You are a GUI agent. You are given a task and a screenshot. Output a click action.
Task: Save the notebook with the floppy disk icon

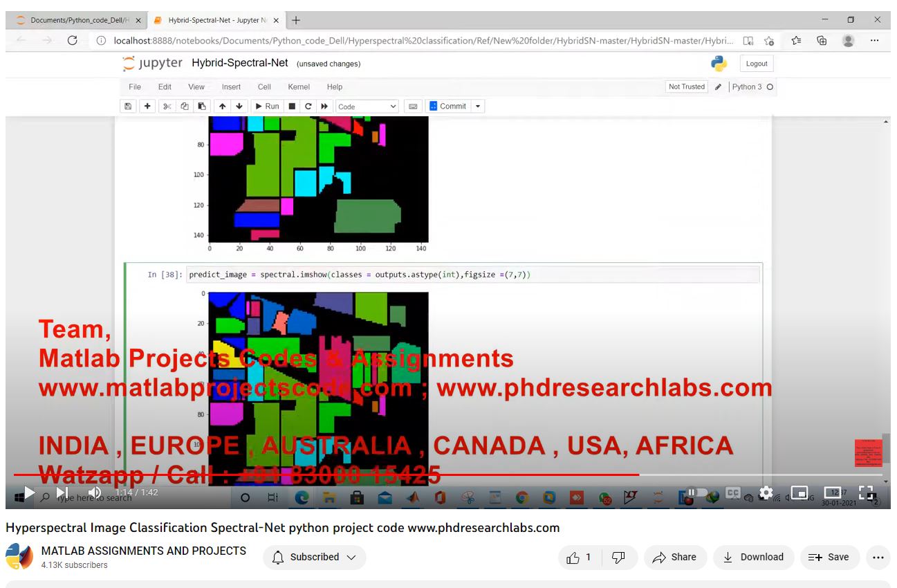tap(127, 107)
